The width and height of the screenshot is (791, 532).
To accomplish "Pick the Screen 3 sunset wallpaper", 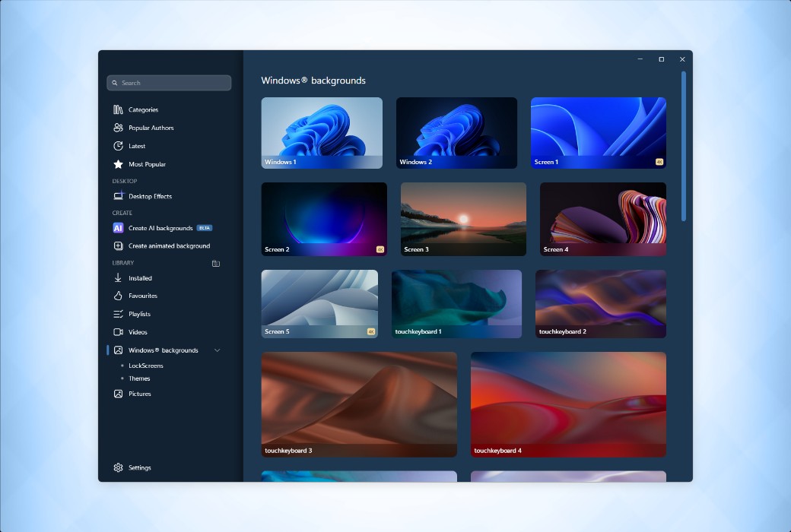I will pyautogui.click(x=463, y=219).
